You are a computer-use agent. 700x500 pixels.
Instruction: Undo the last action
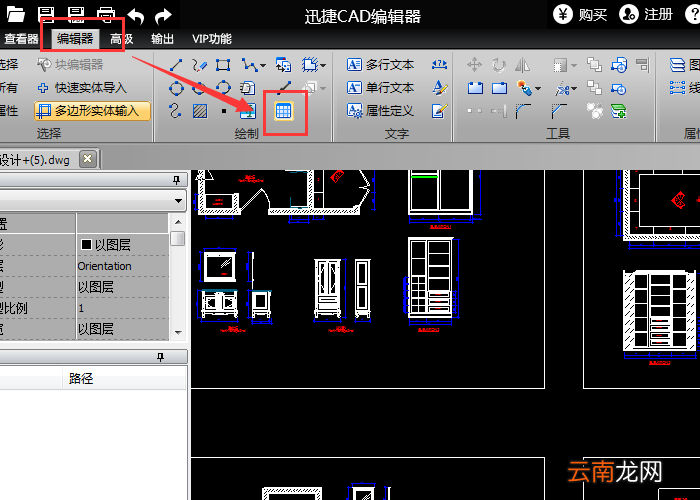[135, 16]
